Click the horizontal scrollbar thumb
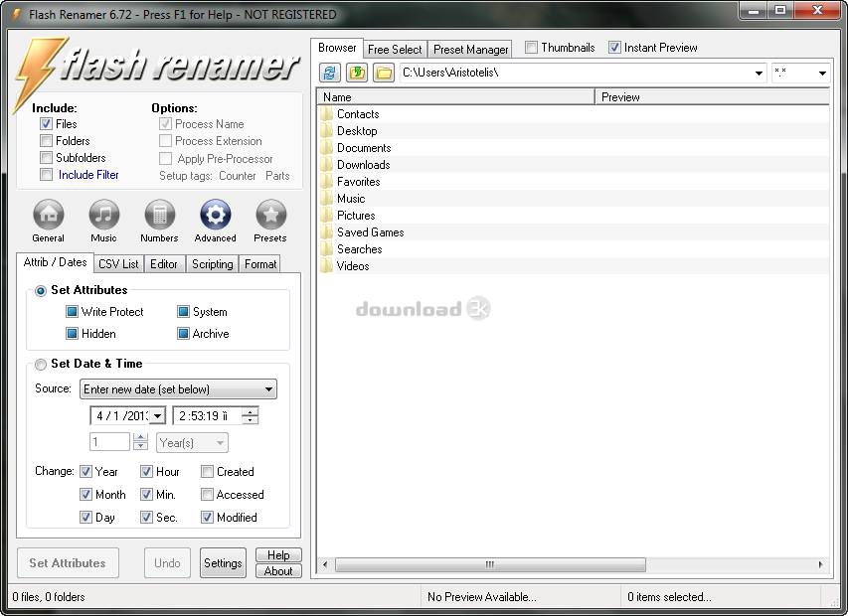The width and height of the screenshot is (848, 616). point(490,564)
